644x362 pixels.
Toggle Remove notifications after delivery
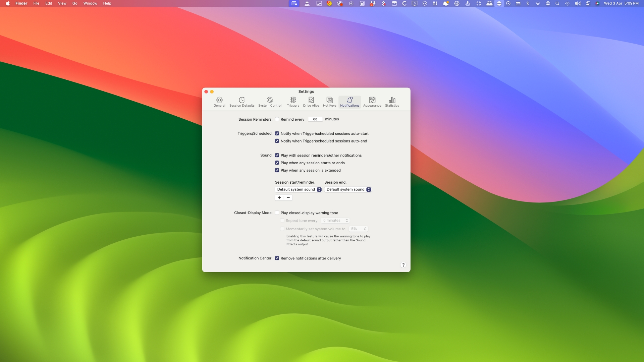click(x=277, y=258)
